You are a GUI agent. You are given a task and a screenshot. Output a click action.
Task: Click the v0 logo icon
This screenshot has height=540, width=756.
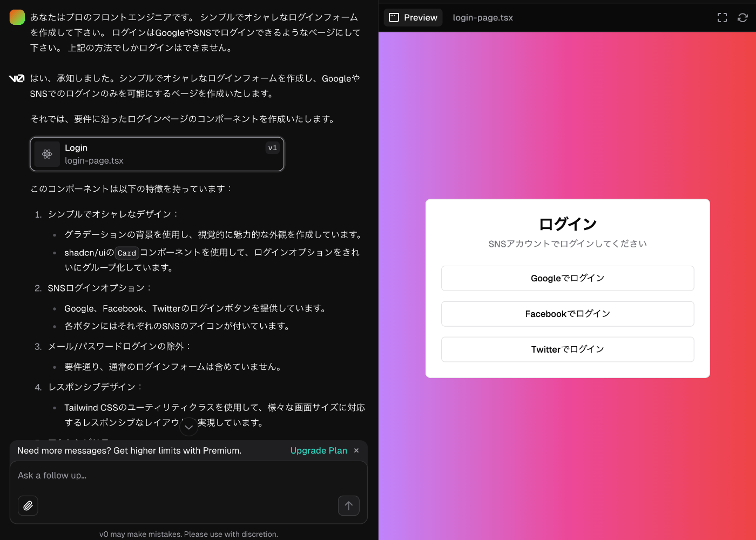17,79
